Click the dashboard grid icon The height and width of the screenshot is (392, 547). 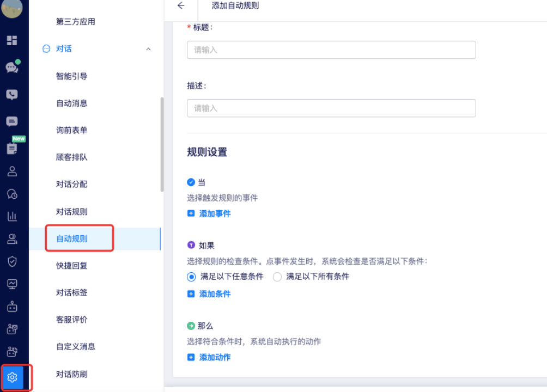point(12,40)
